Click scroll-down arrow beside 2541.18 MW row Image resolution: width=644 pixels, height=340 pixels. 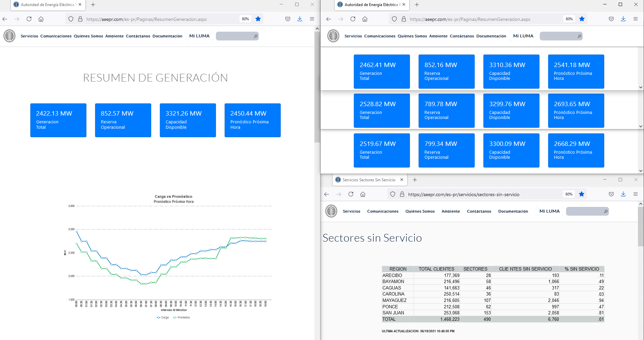point(641,87)
